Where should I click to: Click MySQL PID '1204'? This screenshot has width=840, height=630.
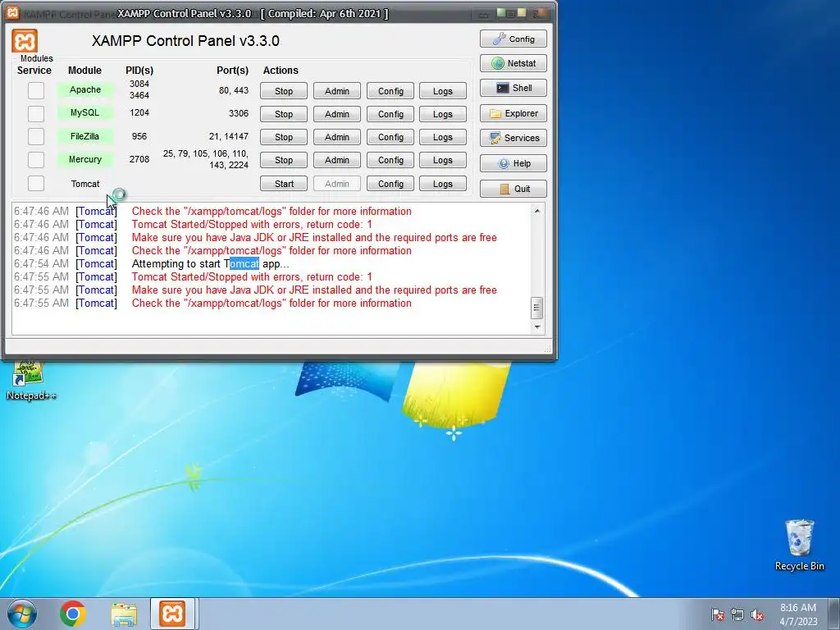point(139,112)
